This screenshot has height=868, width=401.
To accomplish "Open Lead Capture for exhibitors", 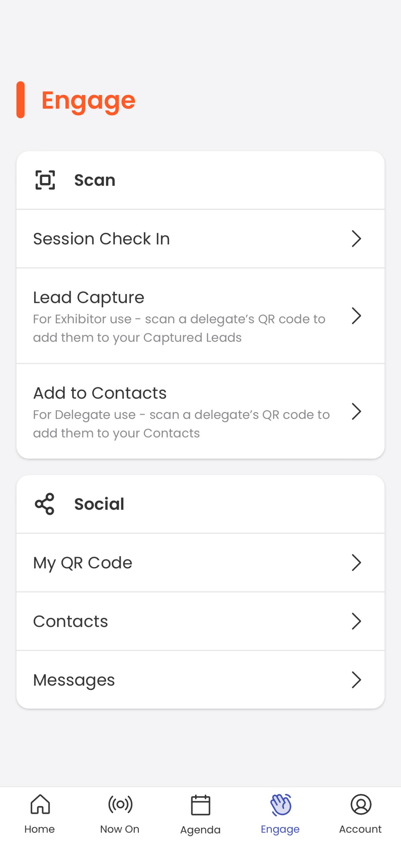I will coord(200,316).
